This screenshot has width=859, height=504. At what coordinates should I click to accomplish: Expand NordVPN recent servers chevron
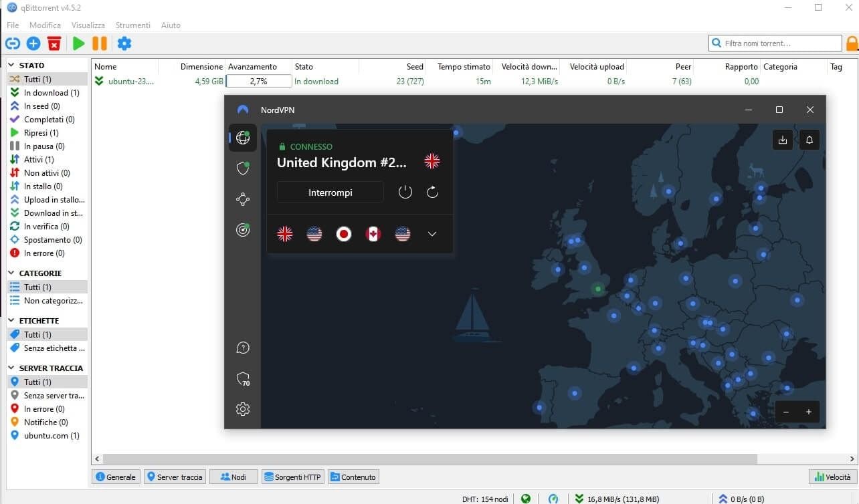tap(432, 234)
